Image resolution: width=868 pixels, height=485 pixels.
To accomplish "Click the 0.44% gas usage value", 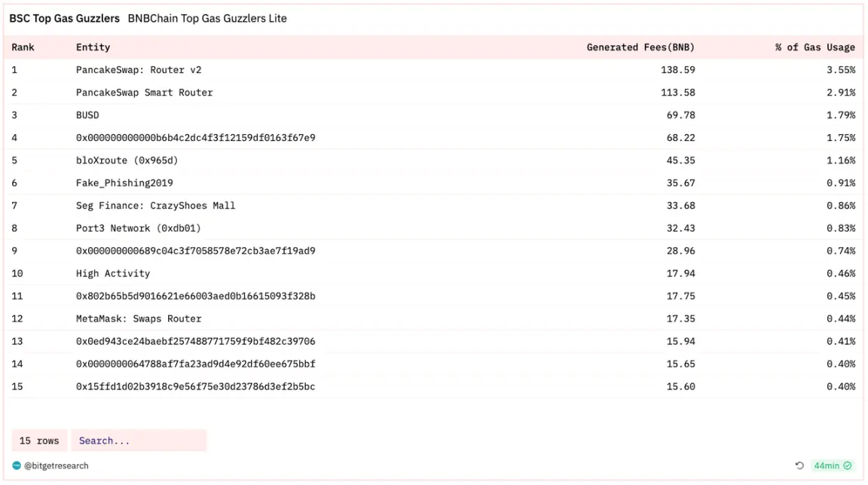I will 841,319.
